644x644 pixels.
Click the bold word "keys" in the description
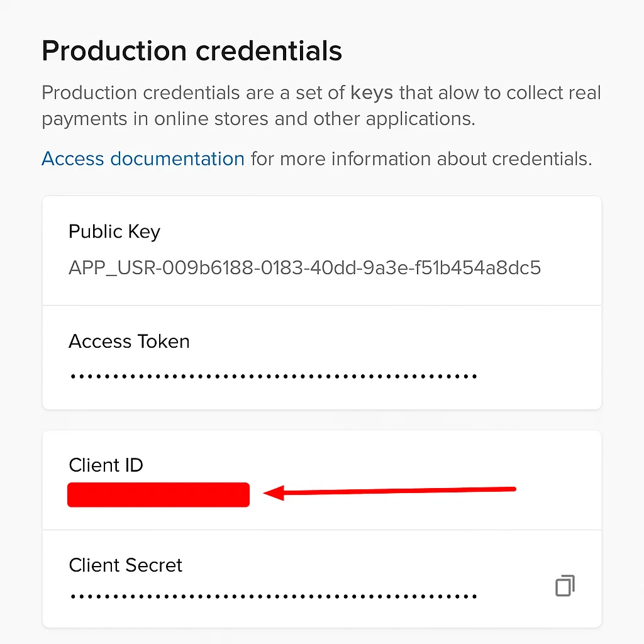click(372, 93)
